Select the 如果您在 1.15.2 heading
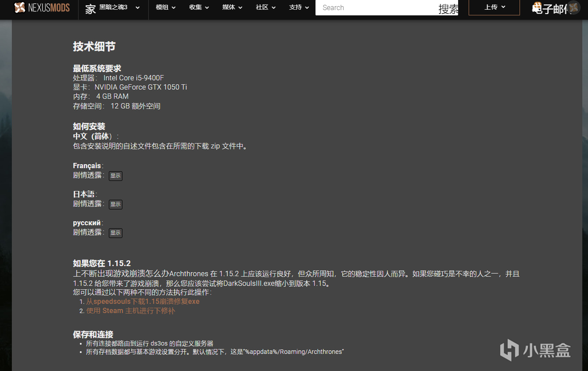588x371 pixels. click(x=102, y=263)
